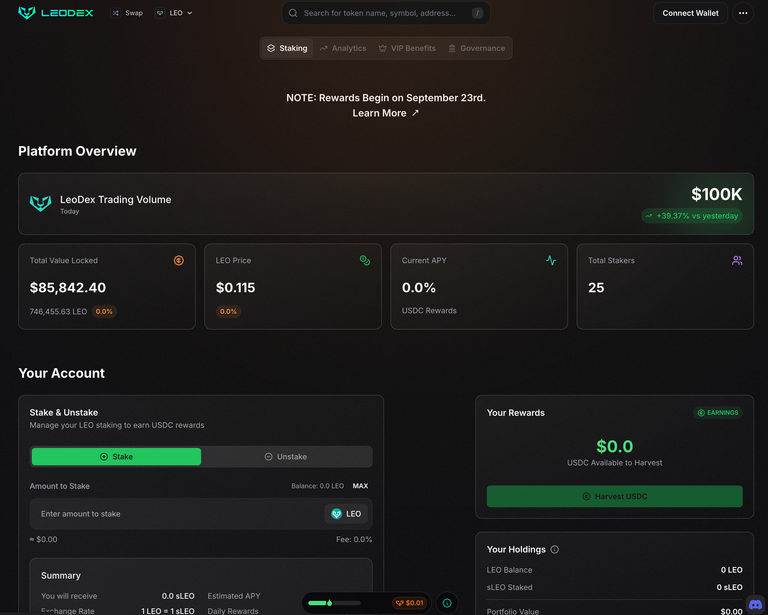Open the VIP Benefits tab
768x615 pixels.
[x=407, y=48]
